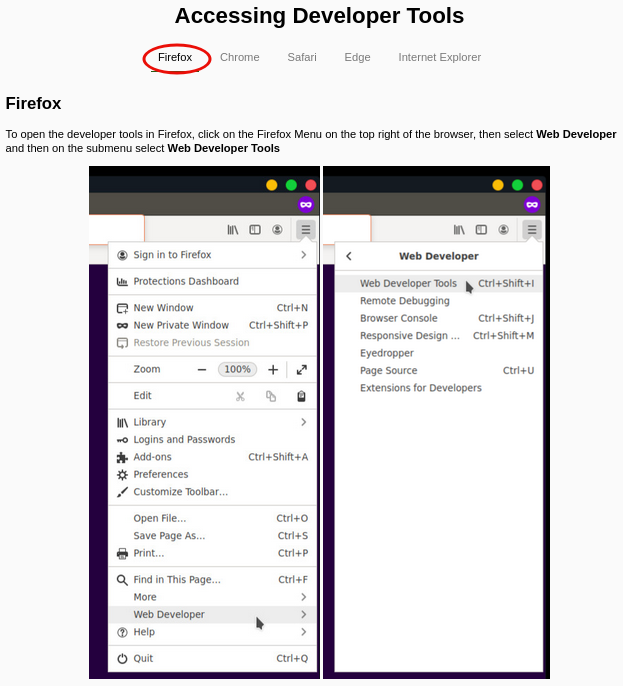Open Preferences menu item

click(x=212, y=474)
